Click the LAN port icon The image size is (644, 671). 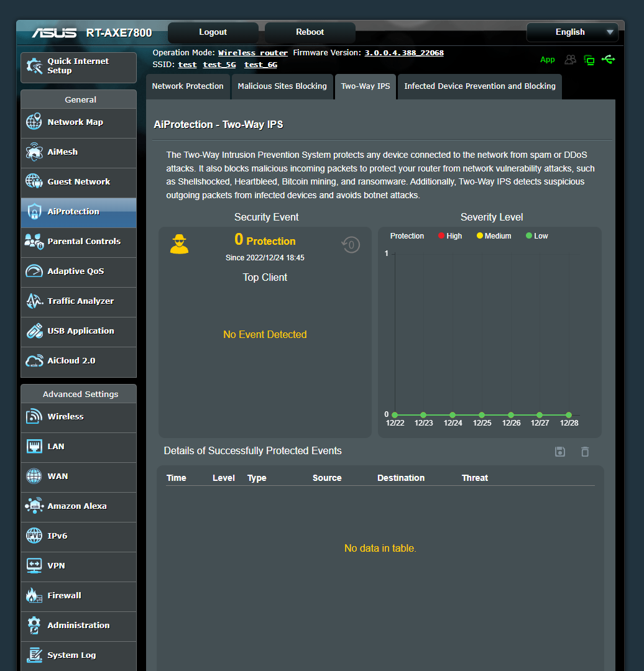[34, 446]
